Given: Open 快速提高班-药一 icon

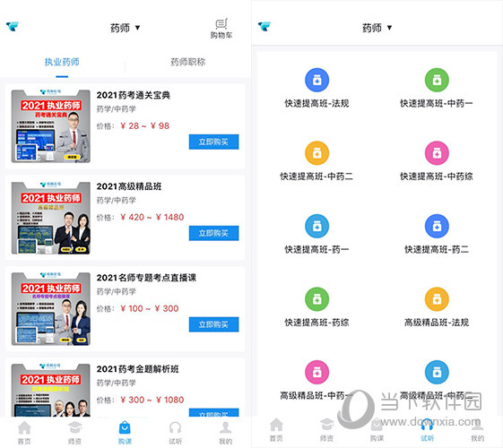Looking at the screenshot, I should (x=317, y=227).
